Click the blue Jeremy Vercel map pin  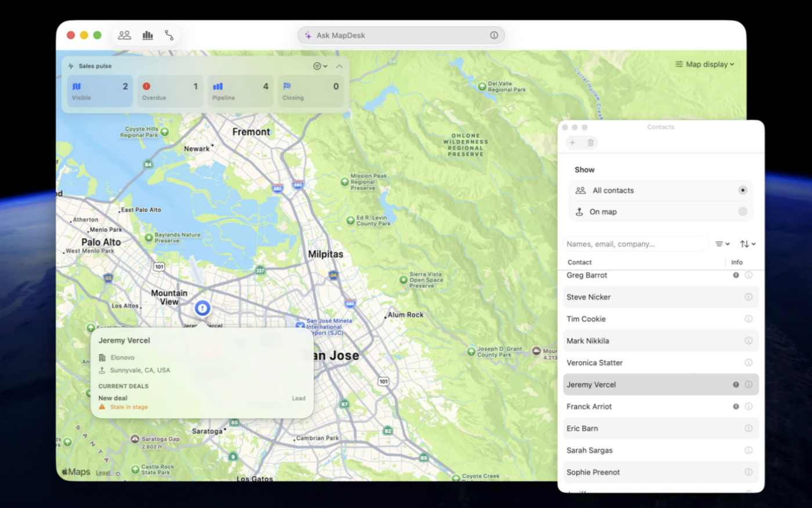click(x=202, y=308)
